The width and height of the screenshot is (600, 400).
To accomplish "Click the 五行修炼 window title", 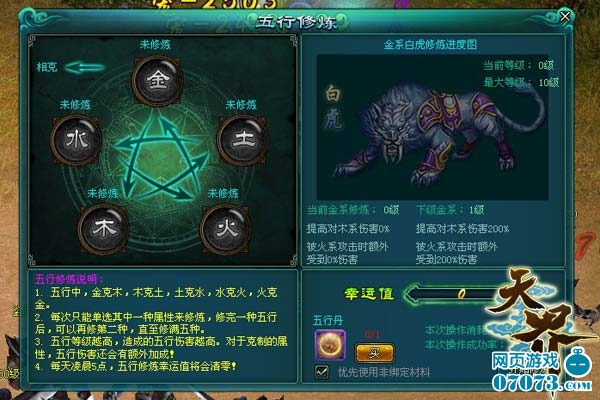I will [297, 22].
